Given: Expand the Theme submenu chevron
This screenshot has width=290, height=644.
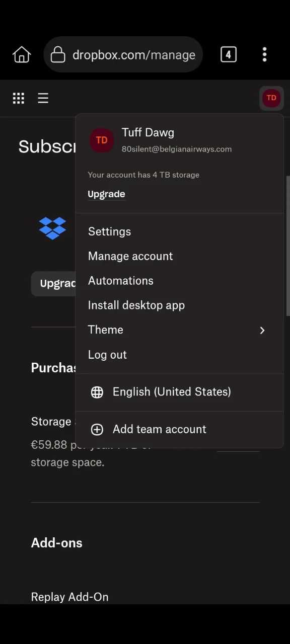Looking at the screenshot, I should [262, 330].
